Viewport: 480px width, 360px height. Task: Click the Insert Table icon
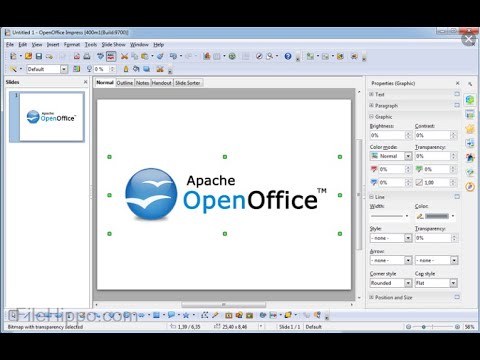pyautogui.click(x=217, y=56)
